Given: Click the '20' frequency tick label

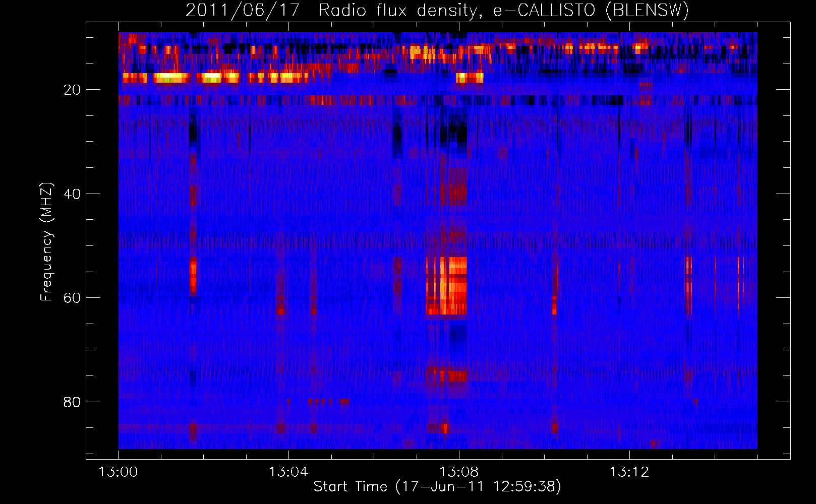Looking at the screenshot, I should tap(72, 90).
